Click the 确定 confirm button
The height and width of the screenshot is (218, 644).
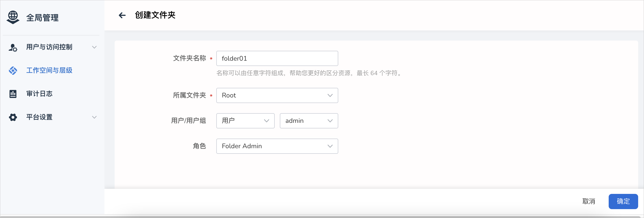tap(623, 202)
